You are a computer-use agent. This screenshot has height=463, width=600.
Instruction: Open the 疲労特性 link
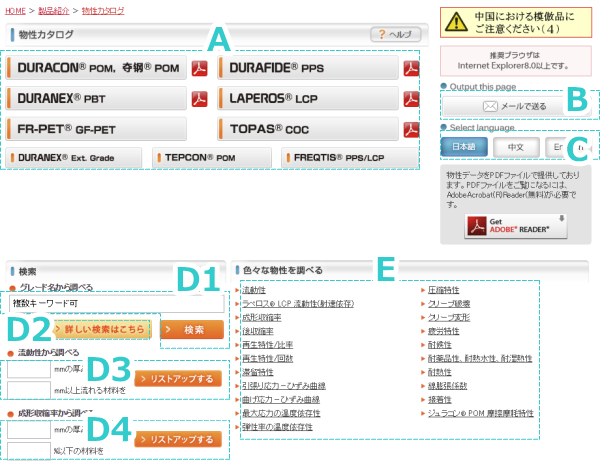(443, 331)
